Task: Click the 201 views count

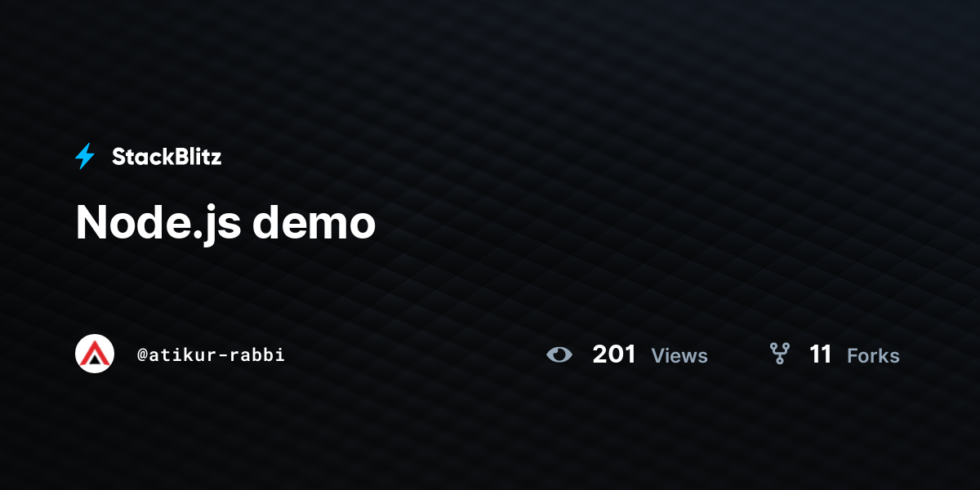Action: tap(614, 354)
